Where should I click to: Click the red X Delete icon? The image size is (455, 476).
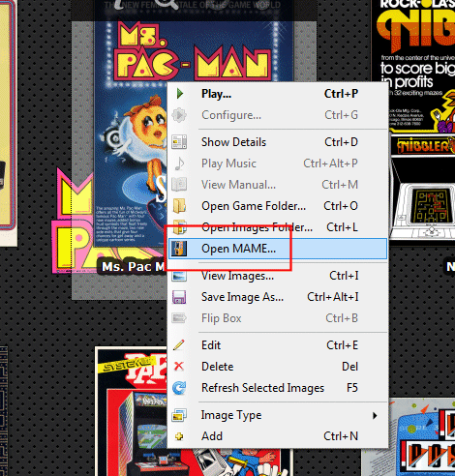tap(179, 366)
